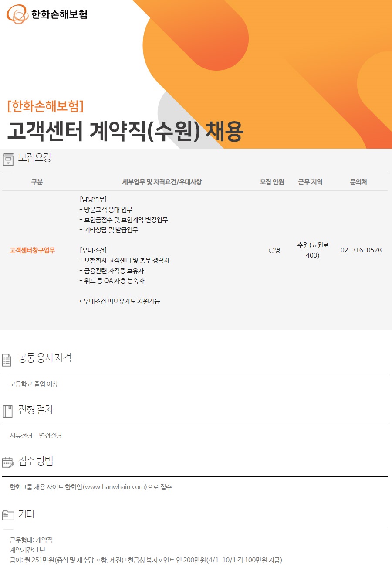The height and width of the screenshot is (571, 392).
Task: Click the 모집 인원 column header
Action: (x=272, y=182)
